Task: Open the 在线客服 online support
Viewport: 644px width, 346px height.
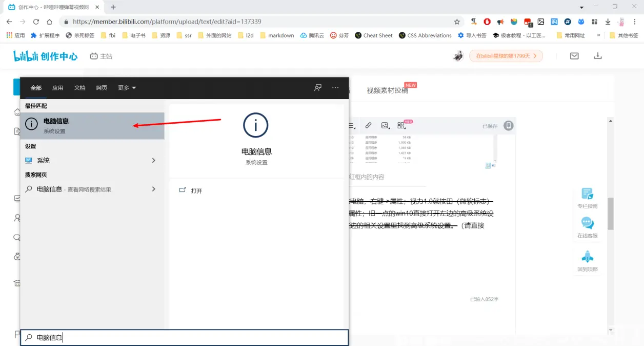Action: click(588, 227)
